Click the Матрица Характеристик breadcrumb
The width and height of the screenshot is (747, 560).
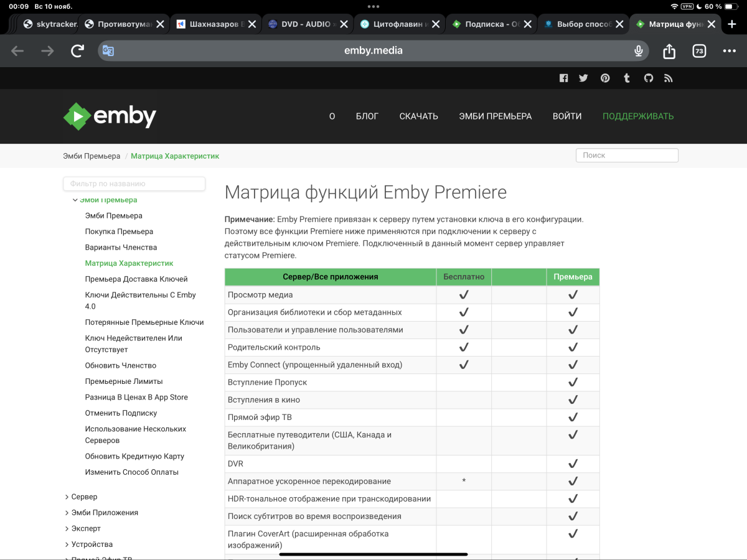(x=175, y=156)
